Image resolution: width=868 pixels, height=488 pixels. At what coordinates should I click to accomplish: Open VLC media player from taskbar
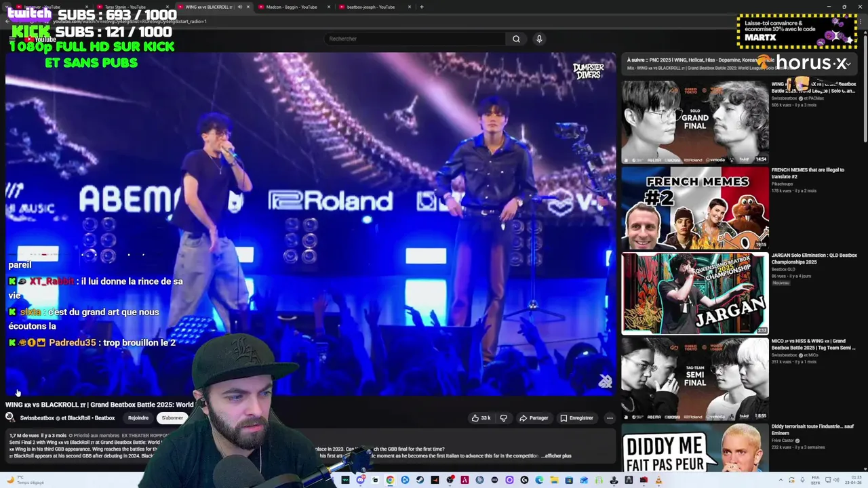click(658, 480)
